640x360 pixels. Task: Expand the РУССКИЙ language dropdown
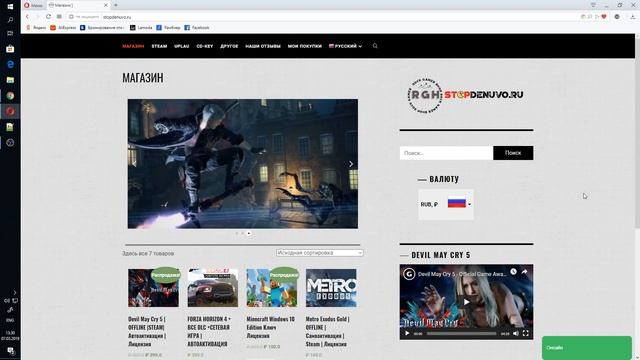(345, 46)
